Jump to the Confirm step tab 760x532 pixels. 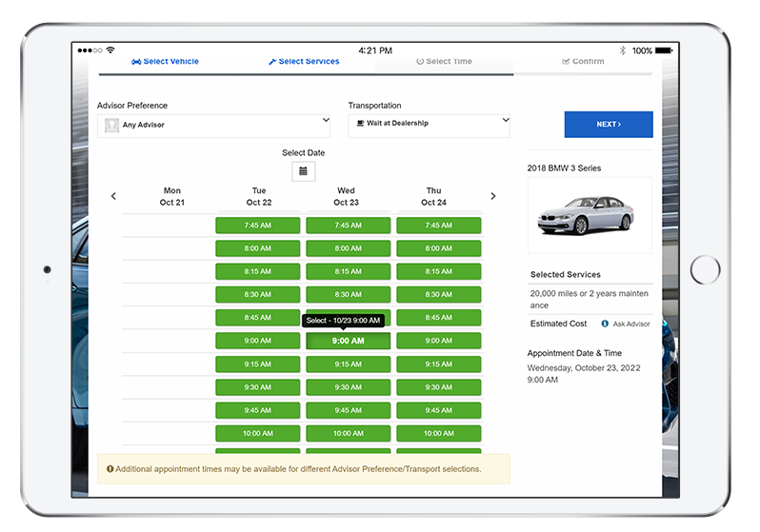(x=583, y=62)
